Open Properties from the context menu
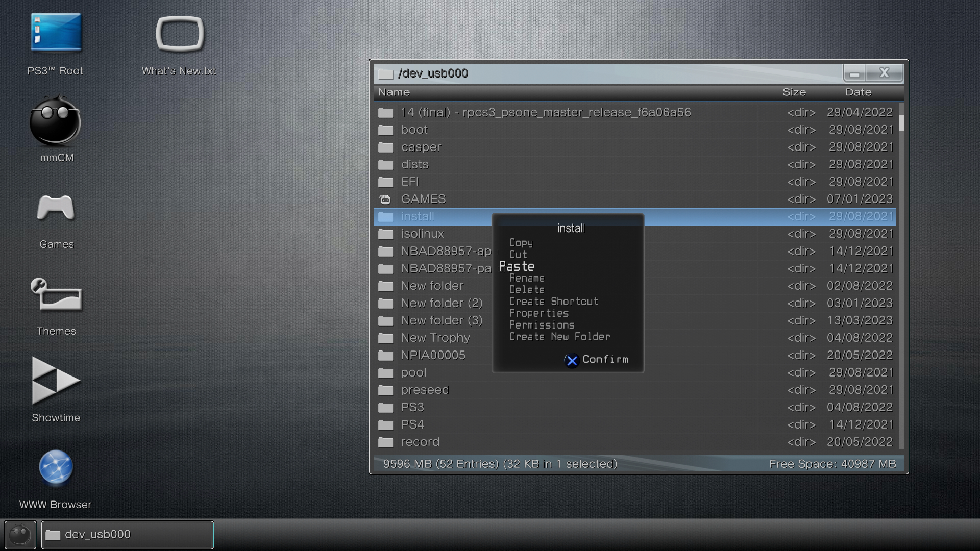This screenshot has height=551, width=980. [x=539, y=313]
